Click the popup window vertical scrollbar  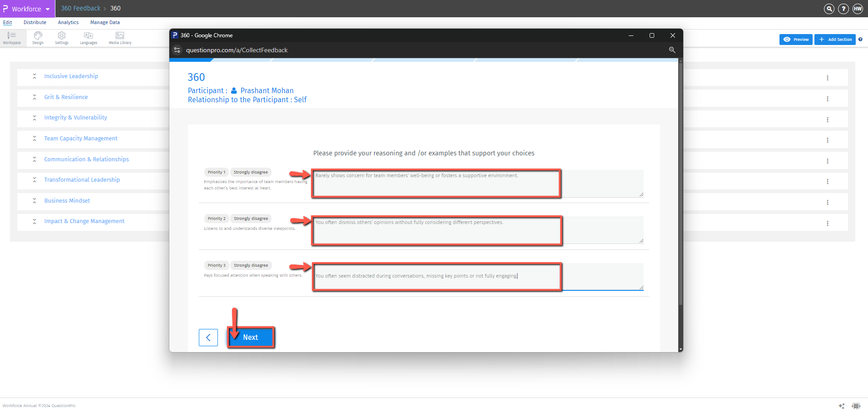pyautogui.click(x=681, y=184)
